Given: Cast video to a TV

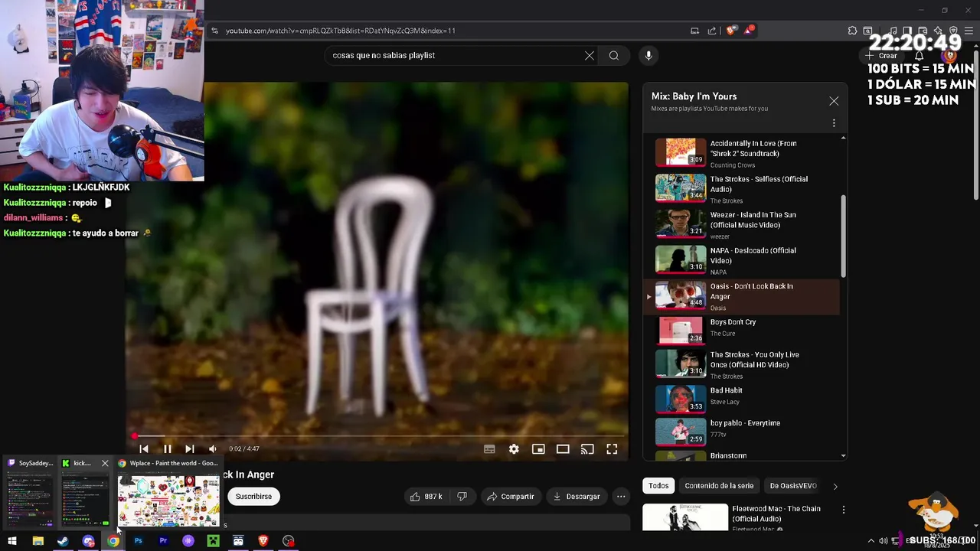Looking at the screenshot, I should point(587,449).
